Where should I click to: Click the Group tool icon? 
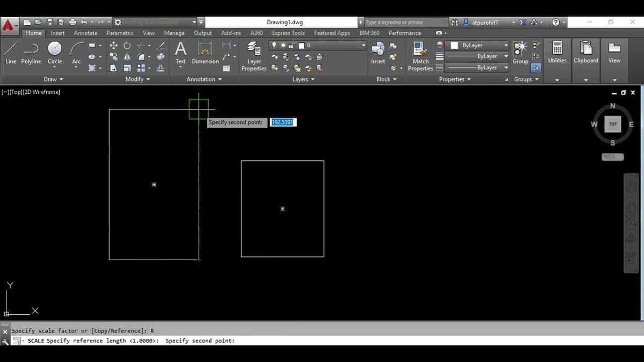coord(520,53)
